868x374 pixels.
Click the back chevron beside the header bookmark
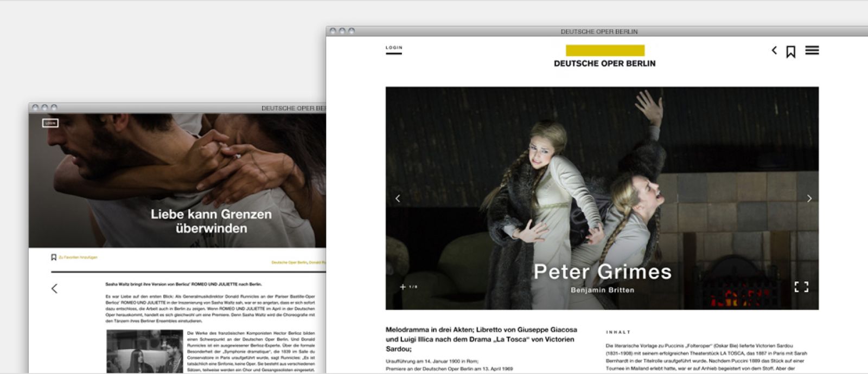(x=774, y=50)
